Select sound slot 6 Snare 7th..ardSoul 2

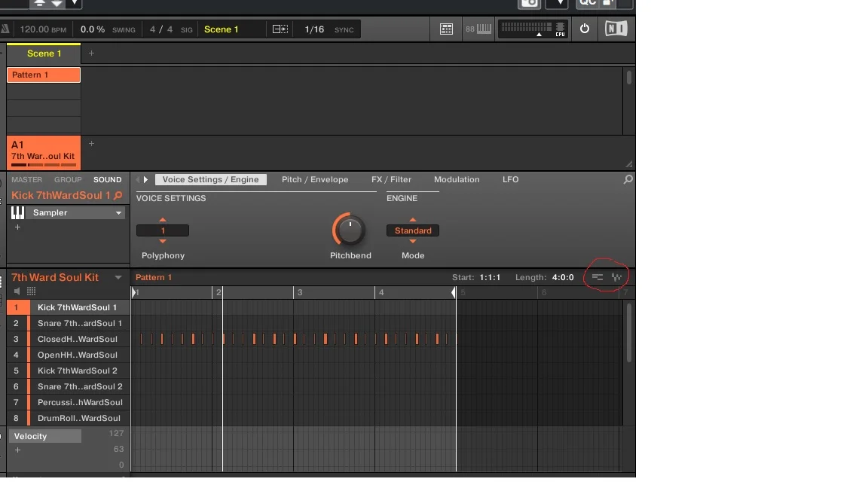tap(68, 386)
